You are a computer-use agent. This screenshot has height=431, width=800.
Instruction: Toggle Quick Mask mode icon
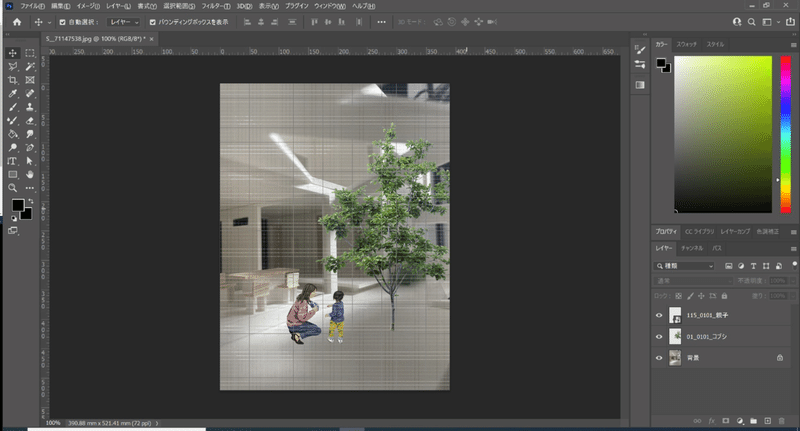(13, 231)
